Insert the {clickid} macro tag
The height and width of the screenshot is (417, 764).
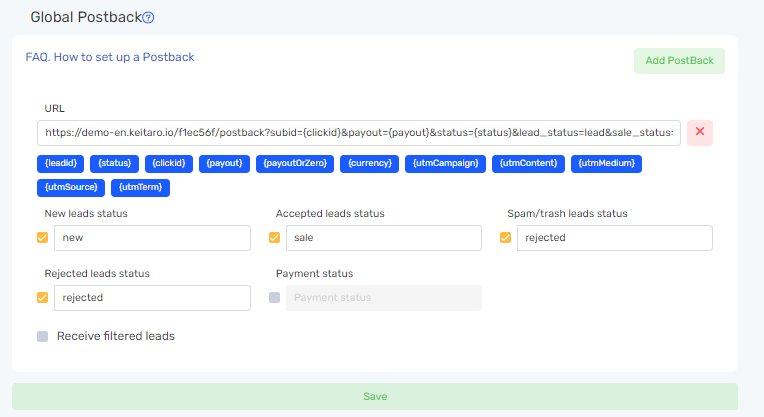pyautogui.click(x=169, y=164)
